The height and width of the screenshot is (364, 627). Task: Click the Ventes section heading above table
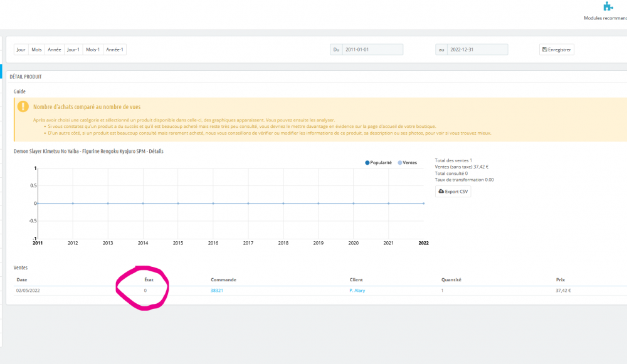[21, 268]
